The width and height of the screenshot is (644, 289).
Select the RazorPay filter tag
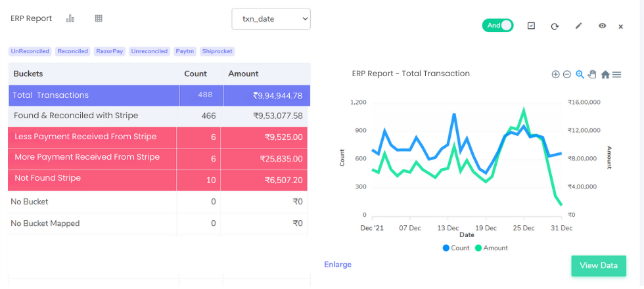[x=110, y=51]
